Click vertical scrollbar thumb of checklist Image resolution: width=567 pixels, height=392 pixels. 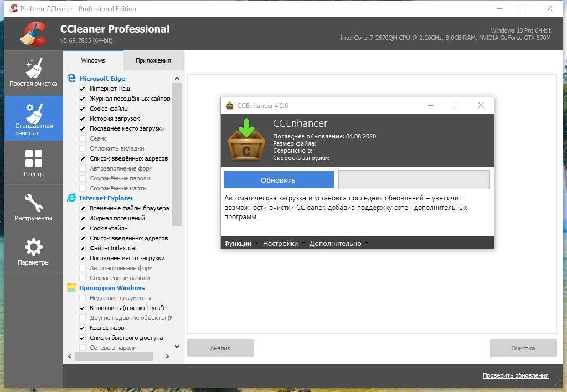[177, 154]
